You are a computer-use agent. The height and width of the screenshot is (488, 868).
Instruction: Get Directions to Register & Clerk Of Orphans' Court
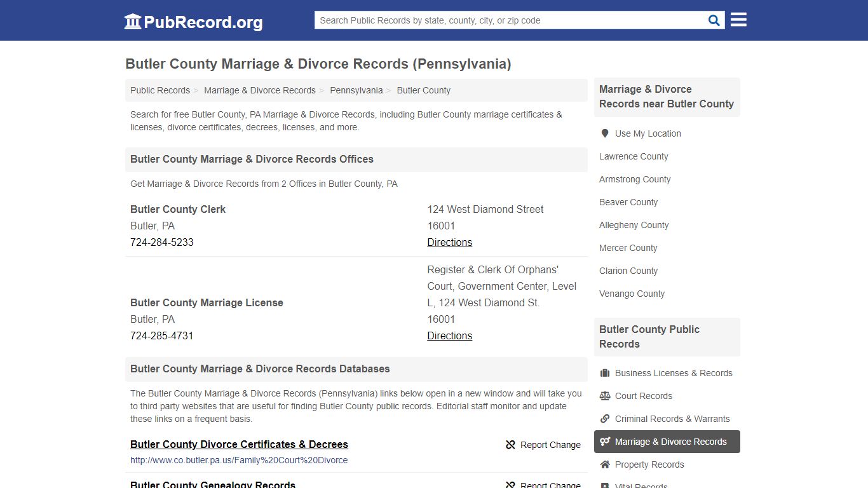tap(450, 335)
